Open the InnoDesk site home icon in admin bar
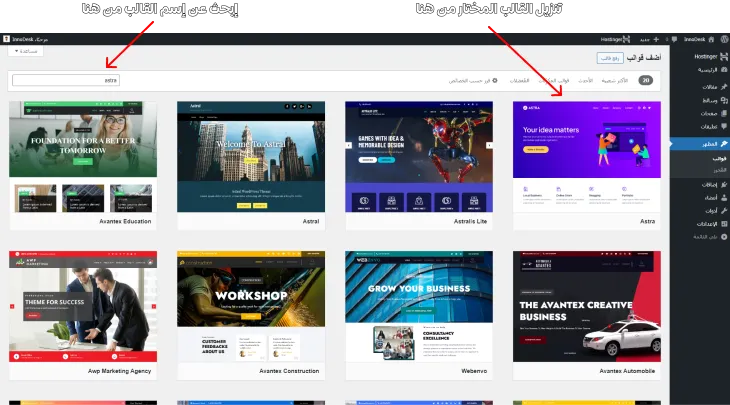 coord(711,40)
